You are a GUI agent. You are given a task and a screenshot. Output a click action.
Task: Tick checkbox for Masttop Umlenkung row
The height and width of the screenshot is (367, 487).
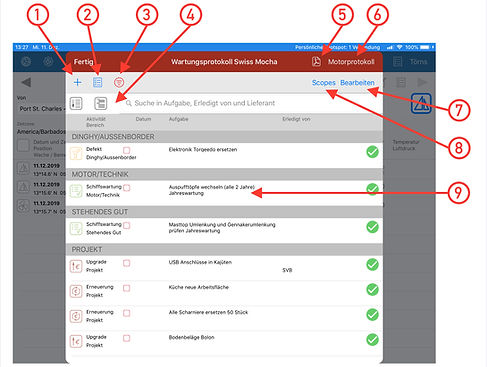(x=126, y=226)
